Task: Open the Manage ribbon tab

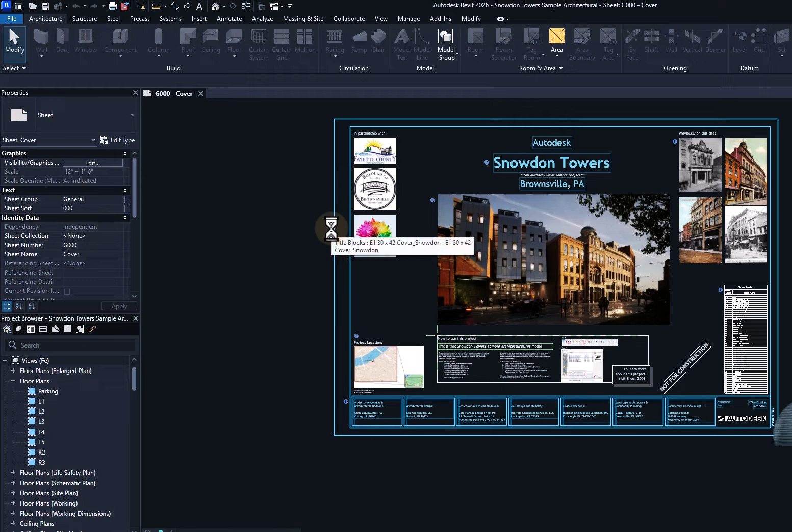Action: tap(408, 19)
